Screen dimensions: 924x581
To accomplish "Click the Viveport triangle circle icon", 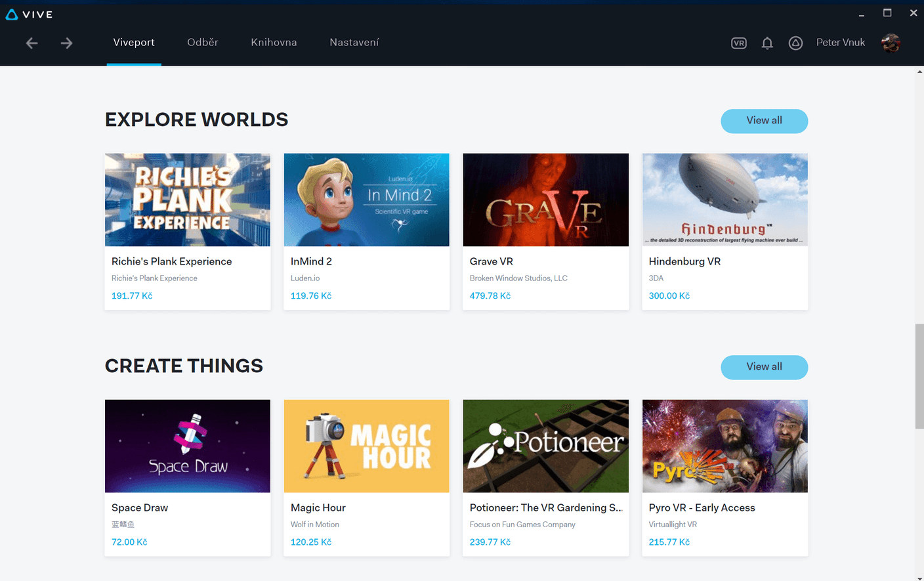I will pyautogui.click(x=795, y=43).
